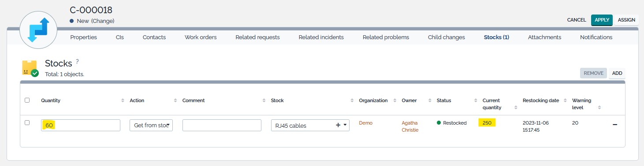Expand the RJ45 cables stock dropdown arrow
644x166 pixels.
click(x=345, y=125)
